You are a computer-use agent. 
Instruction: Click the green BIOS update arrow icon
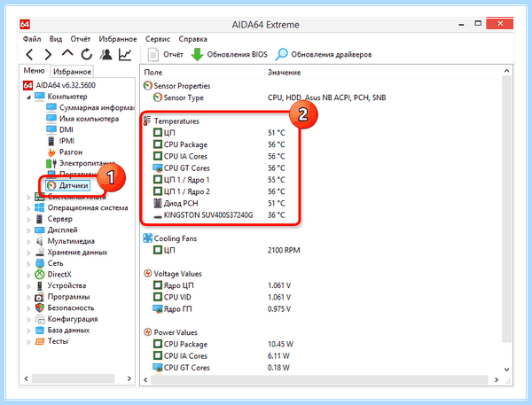(197, 54)
